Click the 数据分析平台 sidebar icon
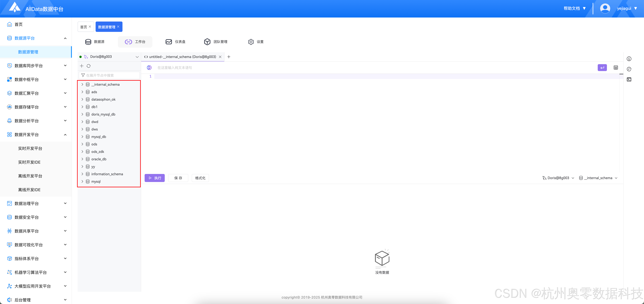 9,121
